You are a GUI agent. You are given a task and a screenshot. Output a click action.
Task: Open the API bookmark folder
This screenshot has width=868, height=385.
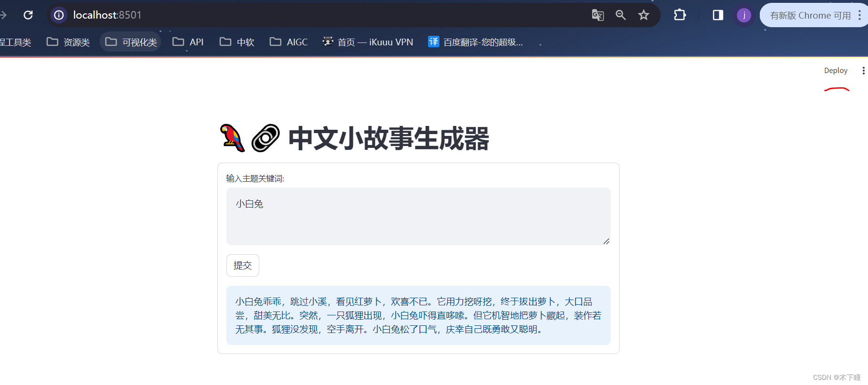pyautogui.click(x=188, y=42)
